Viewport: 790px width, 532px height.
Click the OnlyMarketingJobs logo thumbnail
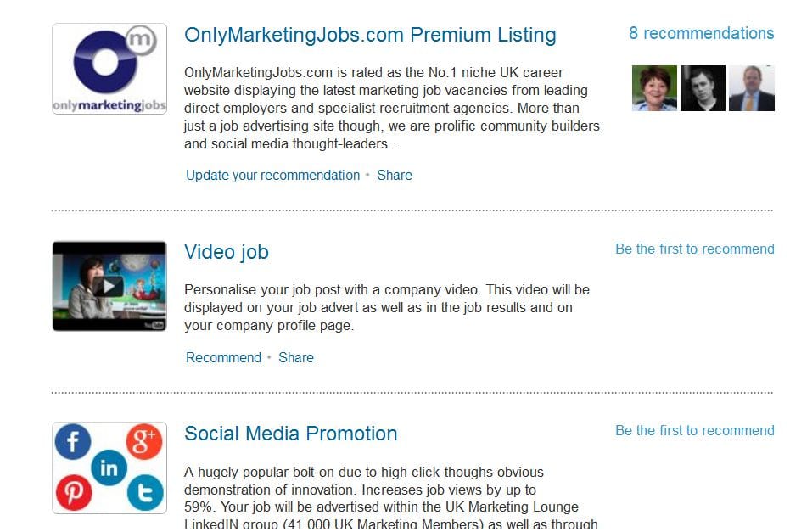click(x=109, y=69)
